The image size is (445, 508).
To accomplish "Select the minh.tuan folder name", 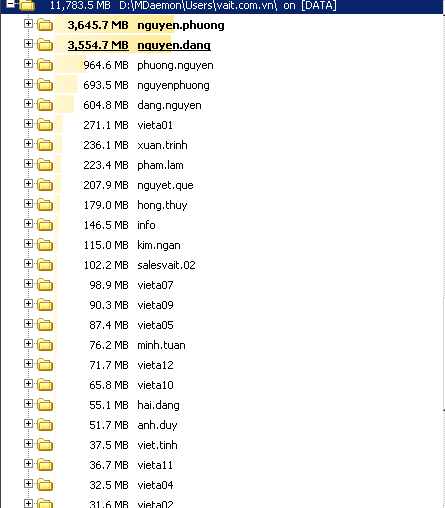I will [x=161, y=345].
